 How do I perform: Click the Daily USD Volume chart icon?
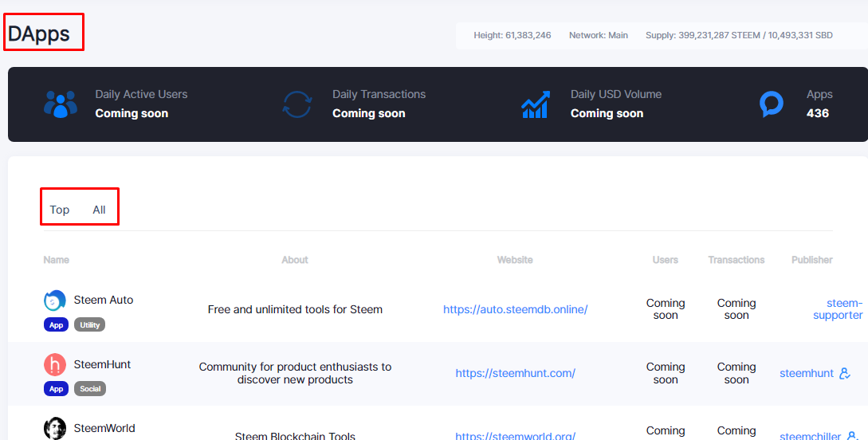point(536,104)
